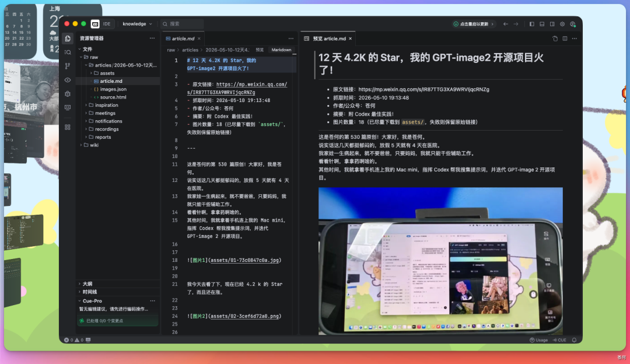The image size is (630, 364).
Task: Click the open-source-file icon in preview pane
Action: click(555, 38)
